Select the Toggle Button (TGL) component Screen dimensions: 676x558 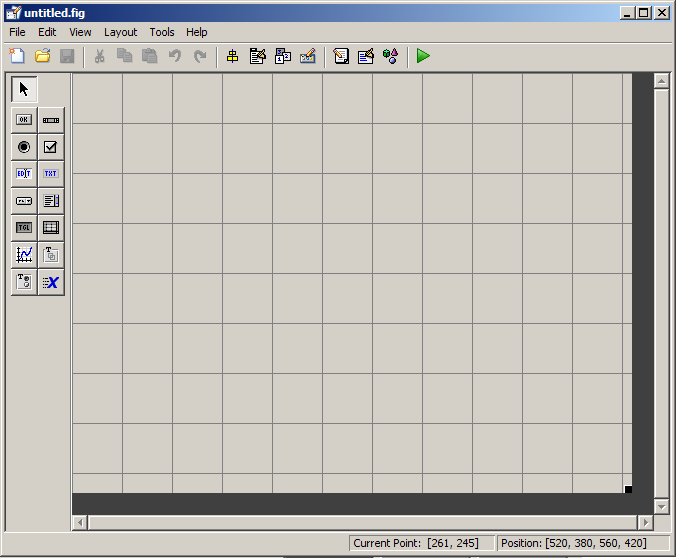coord(24,228)
